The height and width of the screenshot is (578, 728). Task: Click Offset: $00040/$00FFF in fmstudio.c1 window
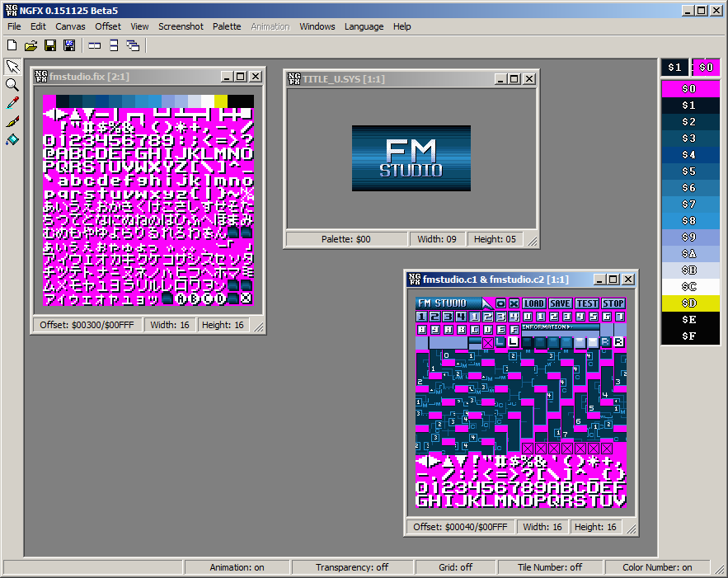coord(461,527)
